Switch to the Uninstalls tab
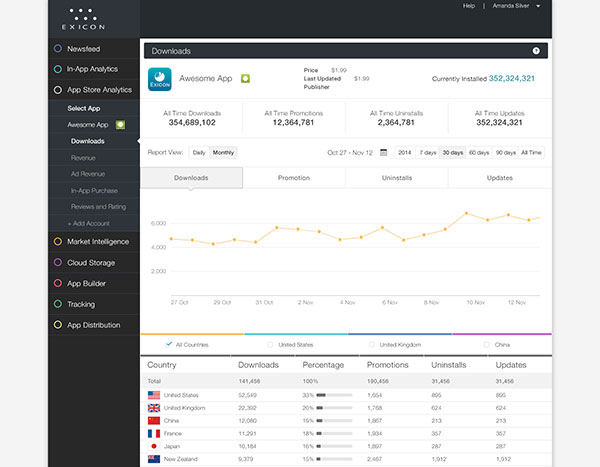The height and width of the screenshot is (467, 600). click(x=396, y=178)
